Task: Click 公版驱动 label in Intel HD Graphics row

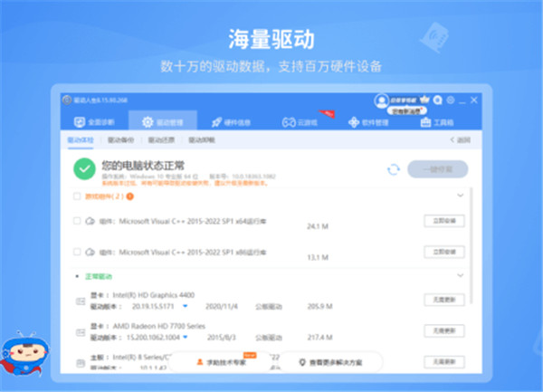Action: pos(269,307)
